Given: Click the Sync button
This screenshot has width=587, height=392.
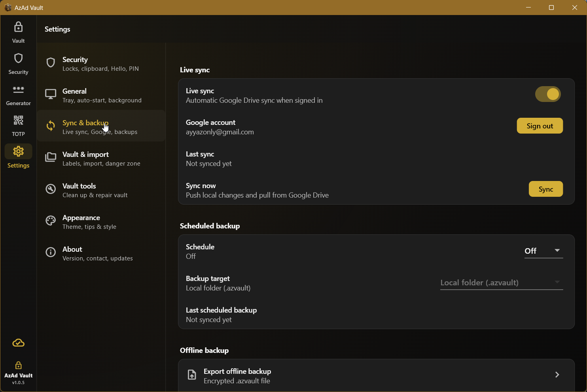Looking at the screenshot, I should pos(545,189).
